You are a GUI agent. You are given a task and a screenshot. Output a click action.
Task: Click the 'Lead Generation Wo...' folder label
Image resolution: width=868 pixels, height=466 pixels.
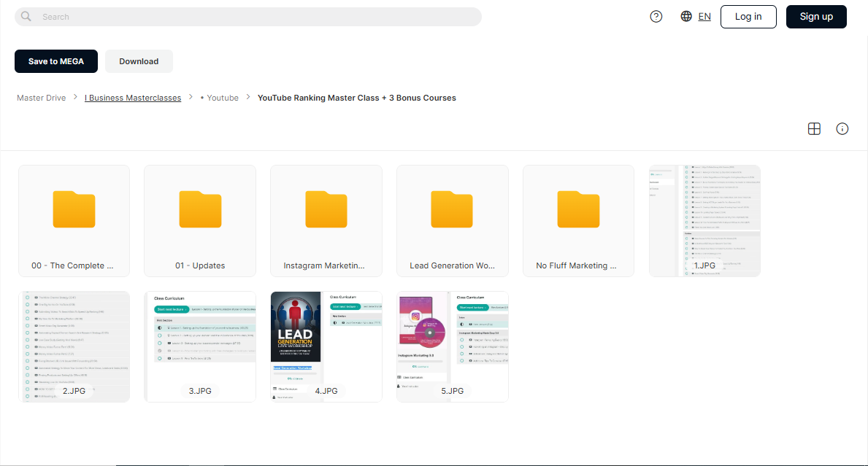pyautogui.click(x=453, y=265)
